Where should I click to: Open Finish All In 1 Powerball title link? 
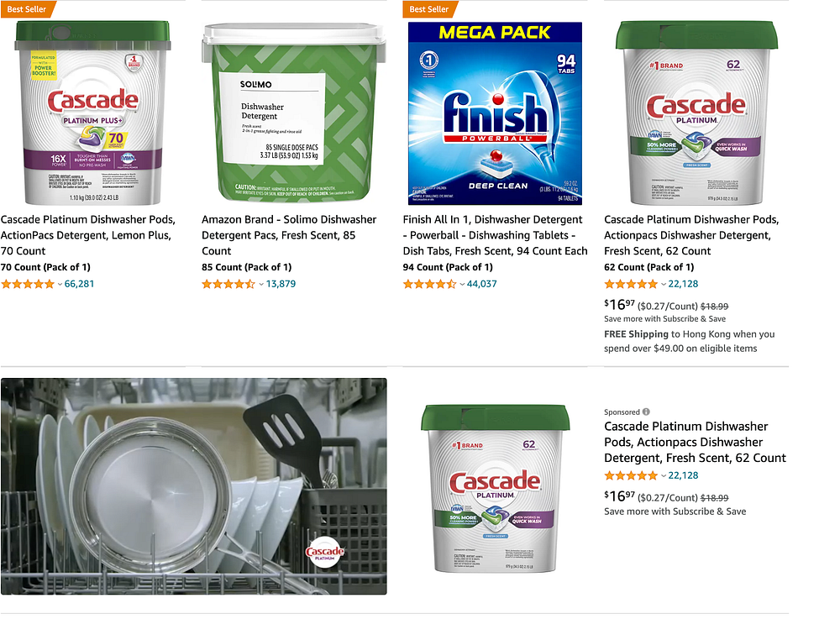click(495, 235)
